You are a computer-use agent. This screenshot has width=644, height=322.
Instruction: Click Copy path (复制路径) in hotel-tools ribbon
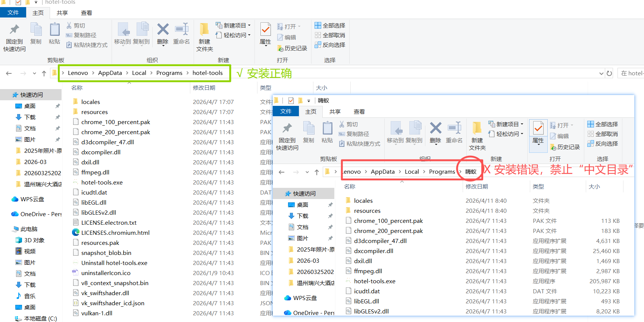click(81, 35)
